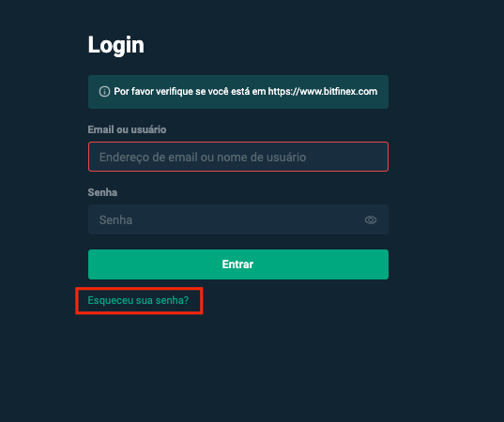Viewport: 504px width, 422px height.
Task: Reveal password characters with the eye toggle
Action: point(371,220)
